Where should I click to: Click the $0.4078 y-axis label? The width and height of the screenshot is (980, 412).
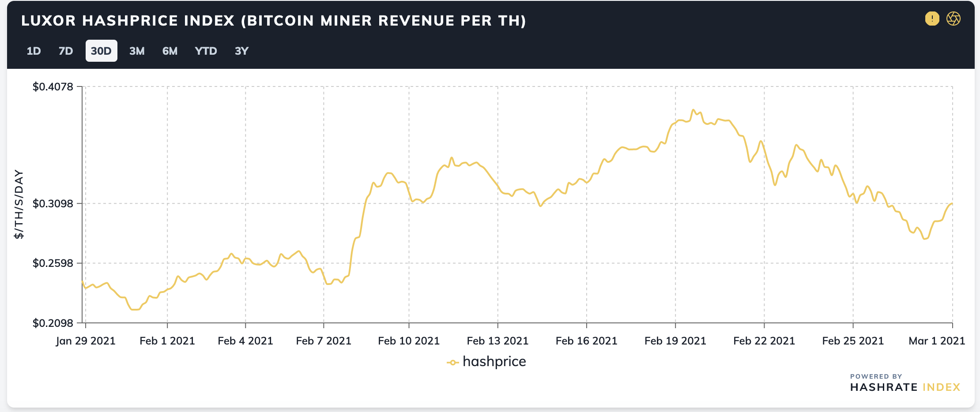(53, 86)
